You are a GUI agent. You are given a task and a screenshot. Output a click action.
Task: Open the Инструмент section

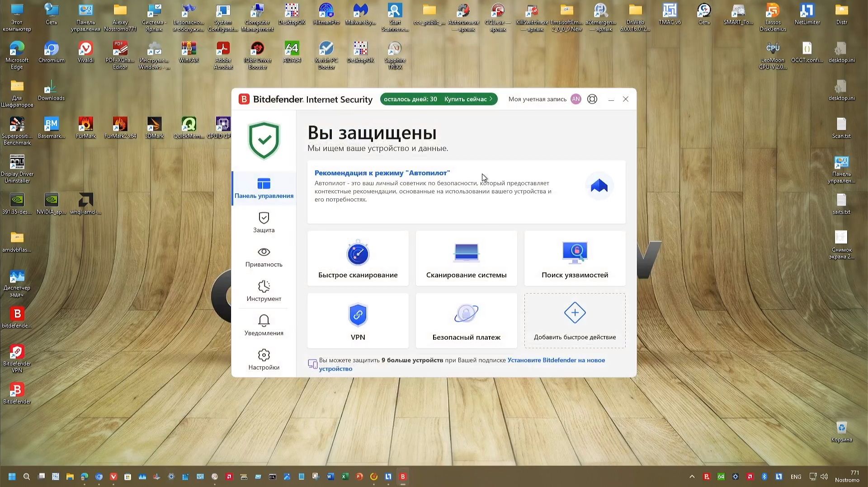pos(264,291)
